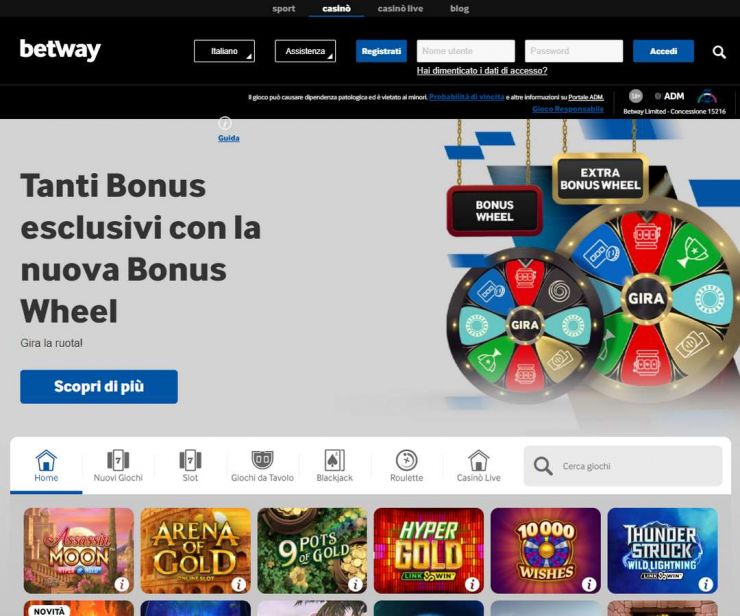
Task: Show info for Hyper Gold game
Action: [x=472, y=584]
